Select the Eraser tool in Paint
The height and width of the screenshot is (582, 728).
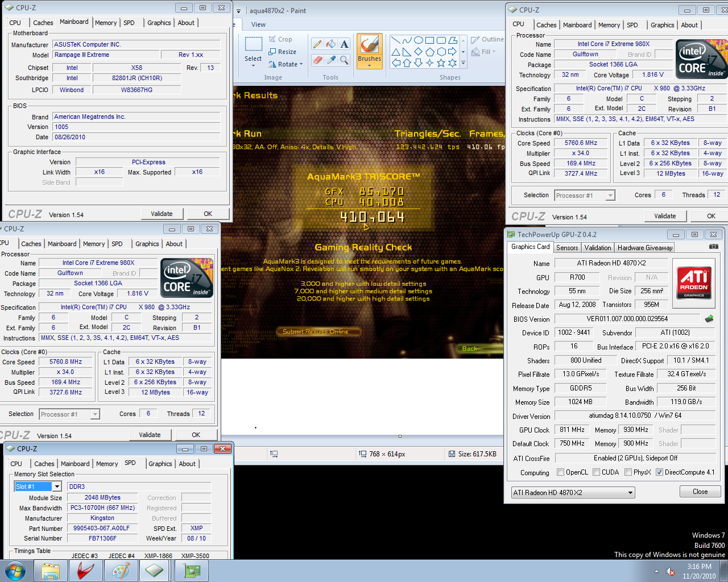point(317,60)
